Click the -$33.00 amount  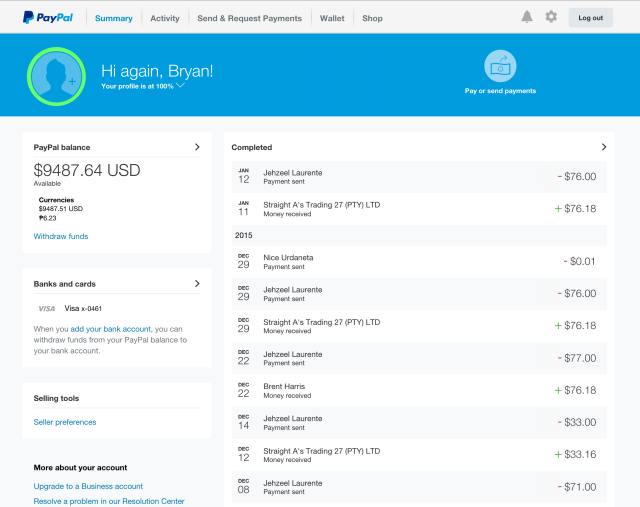click(577, 422)
